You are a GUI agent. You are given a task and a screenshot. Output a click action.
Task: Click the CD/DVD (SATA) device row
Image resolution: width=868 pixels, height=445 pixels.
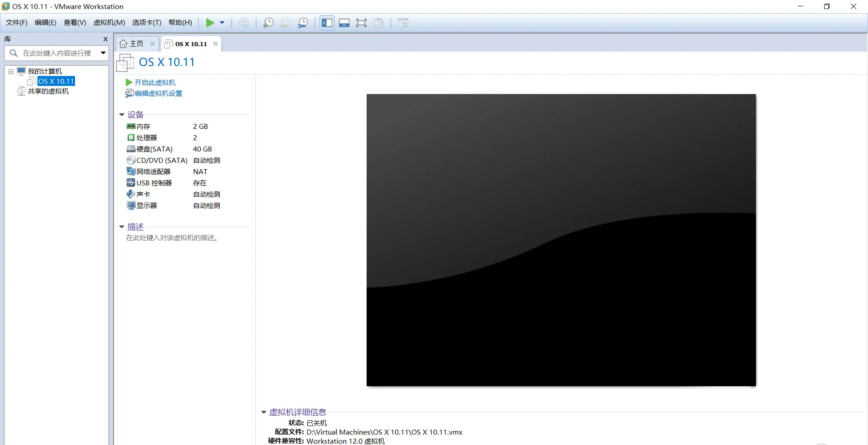[x=173, y=160]
